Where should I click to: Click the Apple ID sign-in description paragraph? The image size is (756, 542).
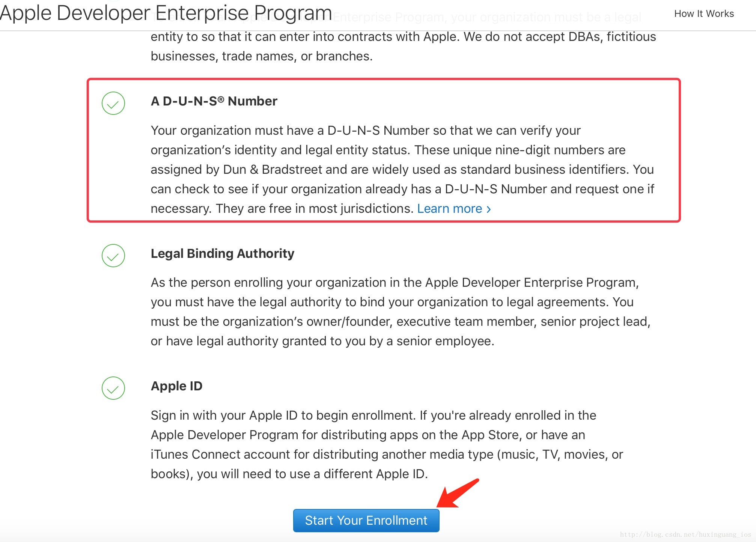coord(387,444)
